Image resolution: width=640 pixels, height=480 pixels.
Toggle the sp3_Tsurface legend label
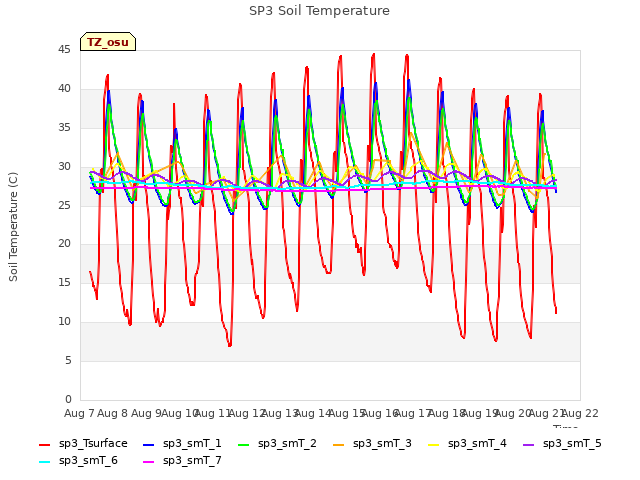93,444
